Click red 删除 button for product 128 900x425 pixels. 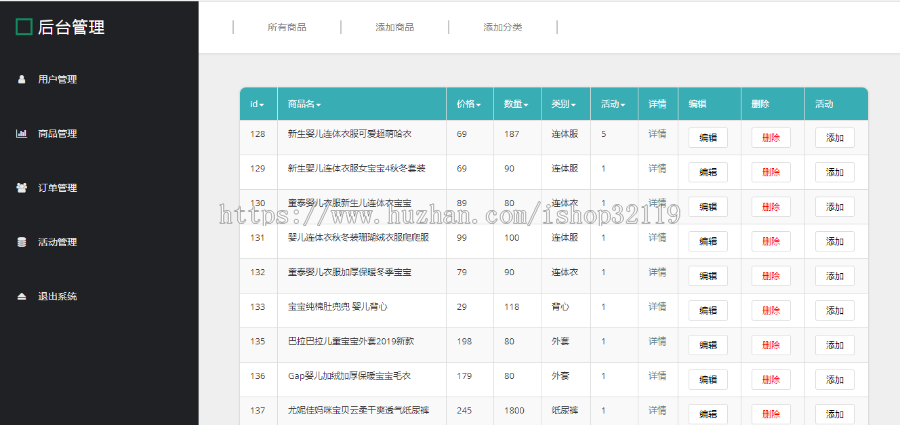click(x=771, y=138)
